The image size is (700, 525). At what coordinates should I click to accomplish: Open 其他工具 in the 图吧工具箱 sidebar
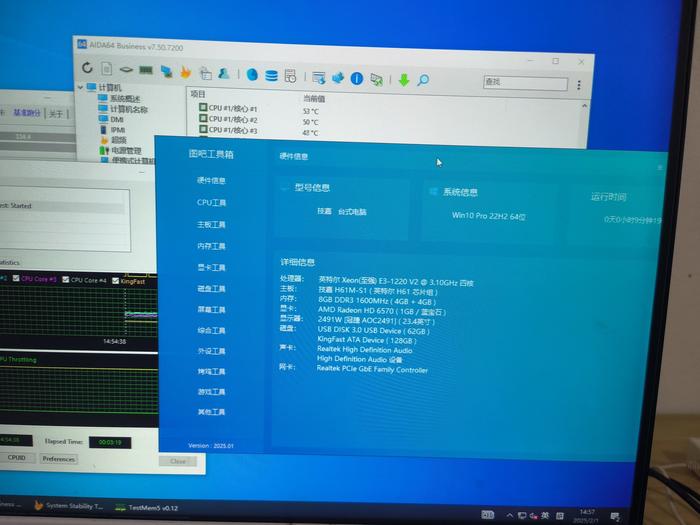(x=211, y=412)
